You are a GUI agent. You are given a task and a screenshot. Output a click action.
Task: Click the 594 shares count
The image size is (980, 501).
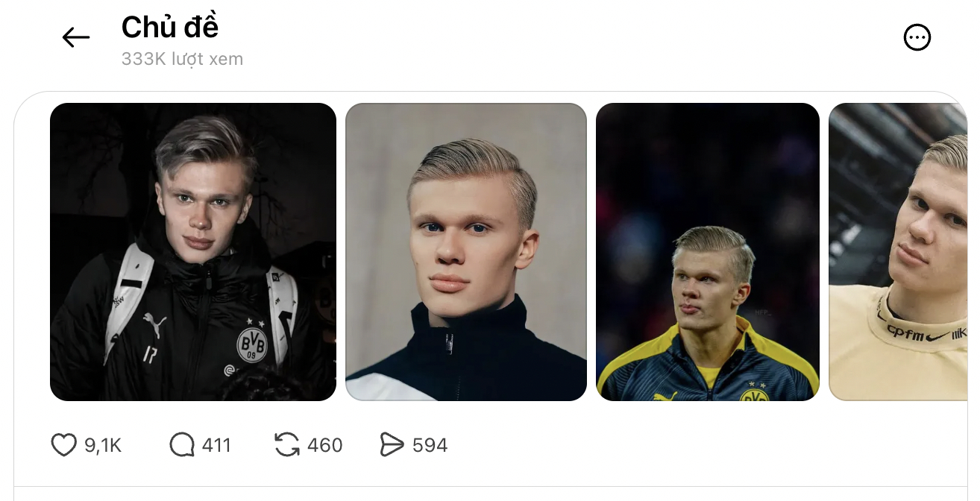click(x=430, y=446)
